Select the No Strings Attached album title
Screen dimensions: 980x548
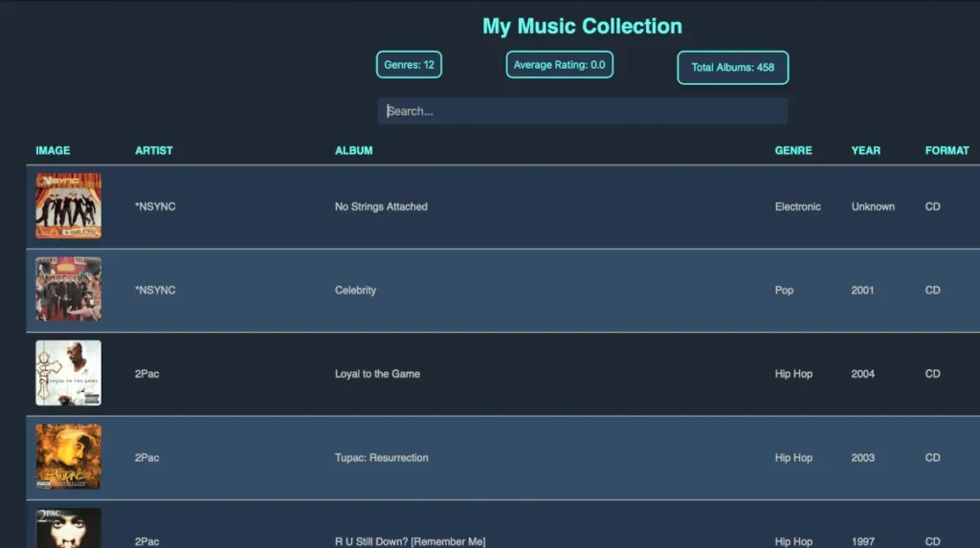[381, 207]
